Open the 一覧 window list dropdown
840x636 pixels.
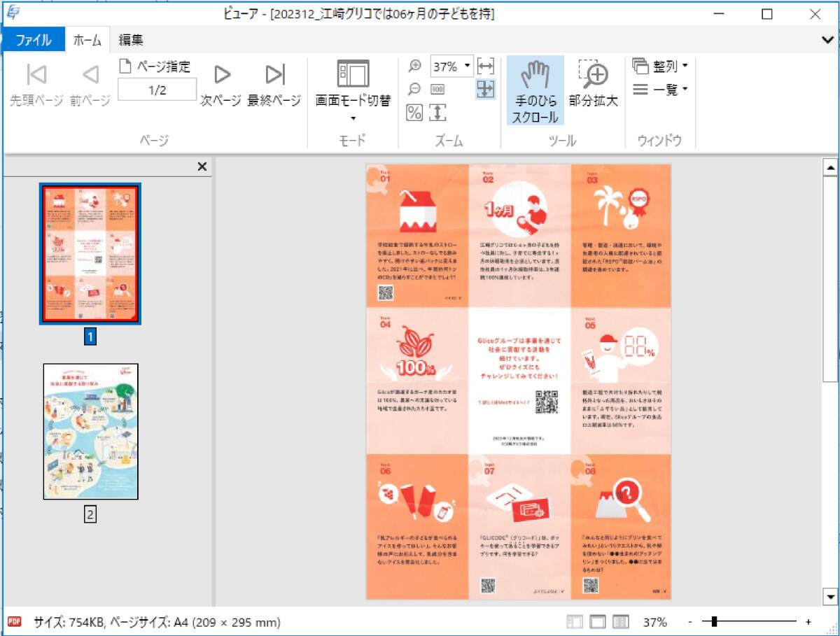[x=660, y=89]
